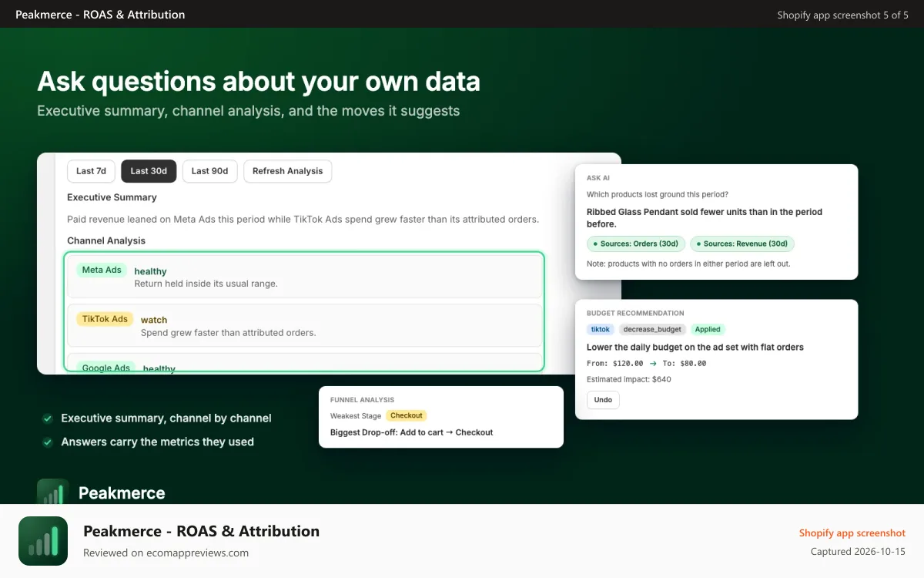The width and height of the screenshot is (924, 578).
Task: Click 'Answers carry the metrics they used'
Action: pyautogui.click(x=157, y=442)
